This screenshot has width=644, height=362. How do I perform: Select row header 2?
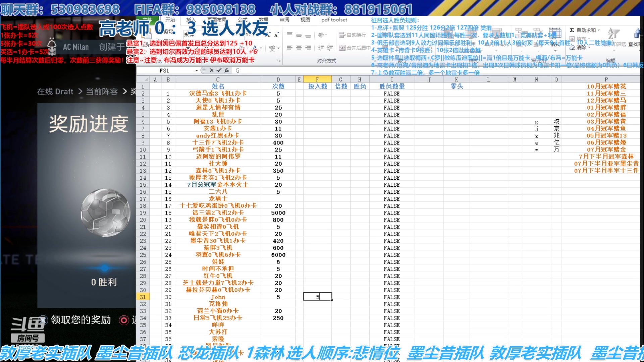[x=143, y=94]
